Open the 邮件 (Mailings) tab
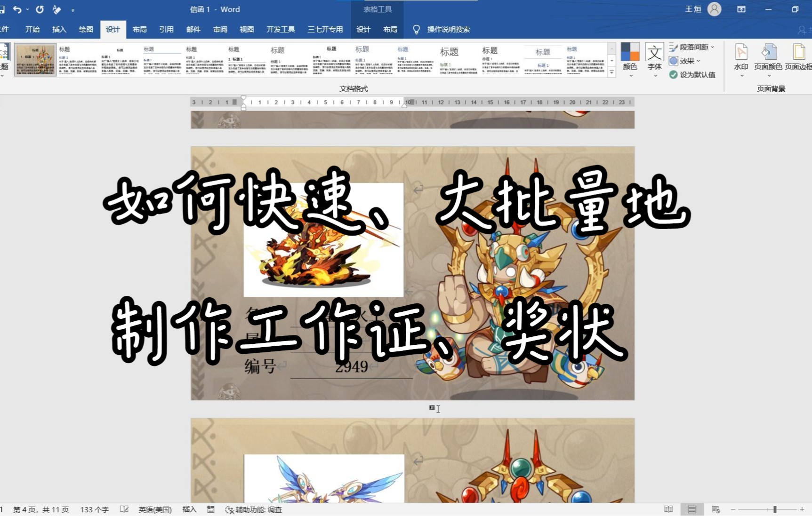Screen dimensions: 812x516 pyautogui.click(x=193, y=30)
